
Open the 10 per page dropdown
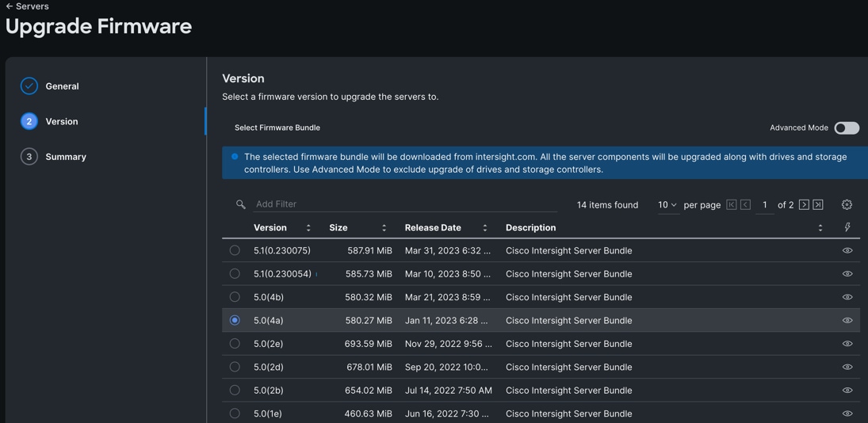[667, 205]
